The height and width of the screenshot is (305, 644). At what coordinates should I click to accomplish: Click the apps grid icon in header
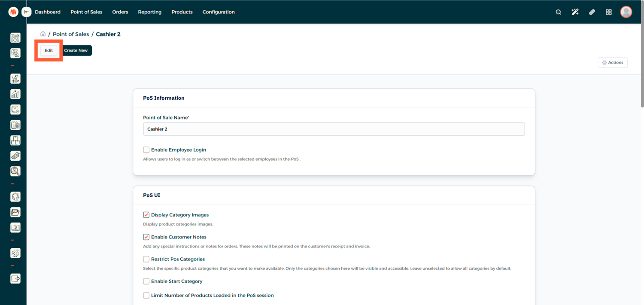[608, 12]
